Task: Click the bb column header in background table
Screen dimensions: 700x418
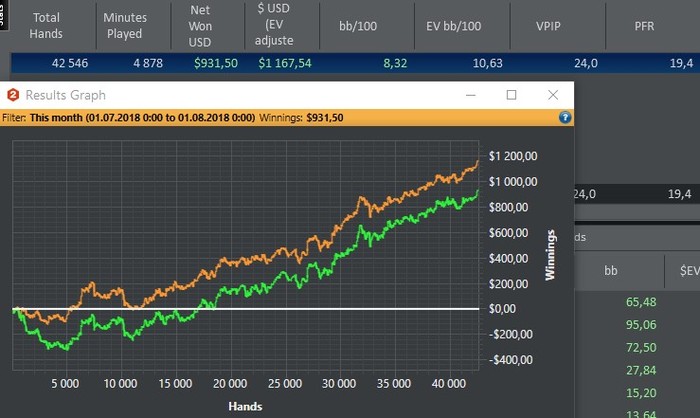Action: [x=611, y=270]
